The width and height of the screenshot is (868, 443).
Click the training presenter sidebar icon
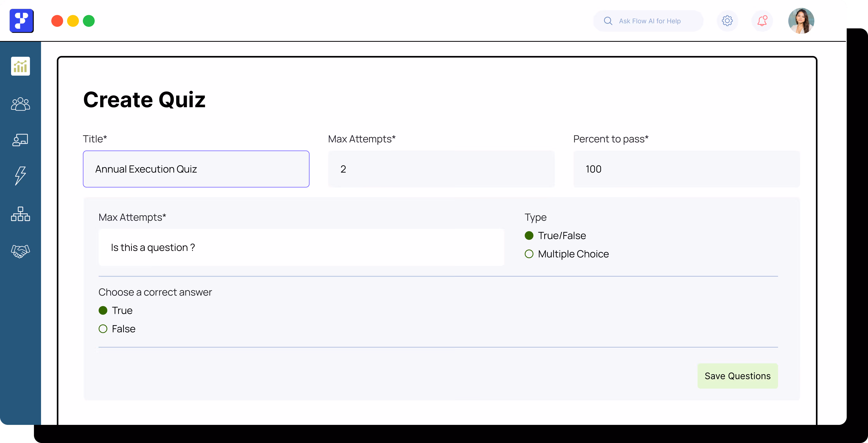coord(20,140)
